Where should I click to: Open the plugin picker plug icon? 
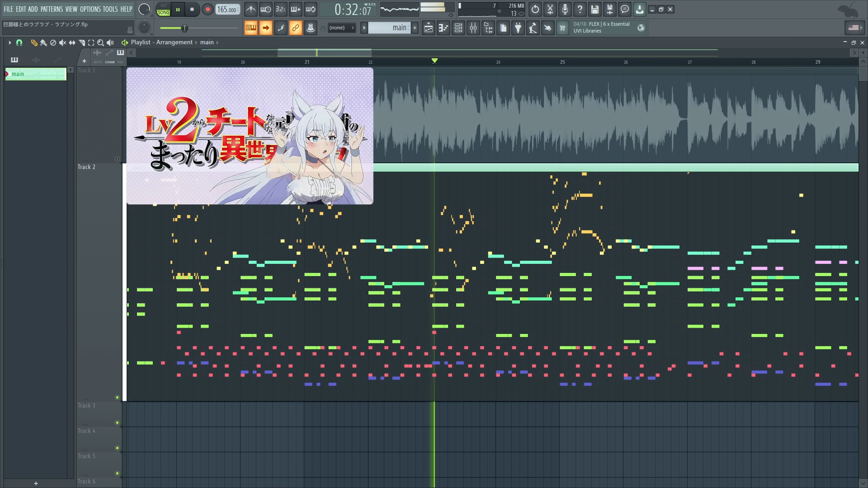(518, 28)
